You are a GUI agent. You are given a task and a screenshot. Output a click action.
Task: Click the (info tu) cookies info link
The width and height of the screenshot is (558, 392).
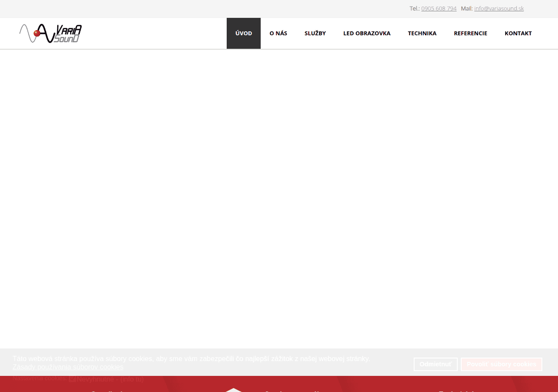click(132, 379)
